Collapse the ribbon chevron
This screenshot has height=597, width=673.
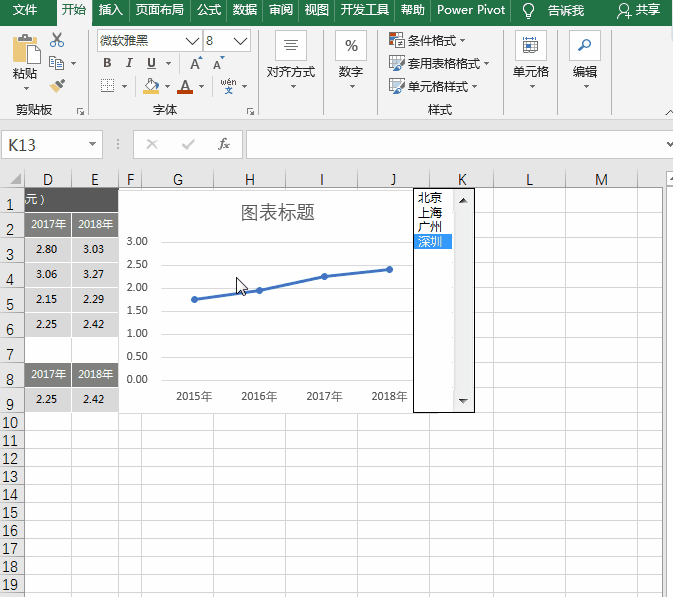pos(669,112)
